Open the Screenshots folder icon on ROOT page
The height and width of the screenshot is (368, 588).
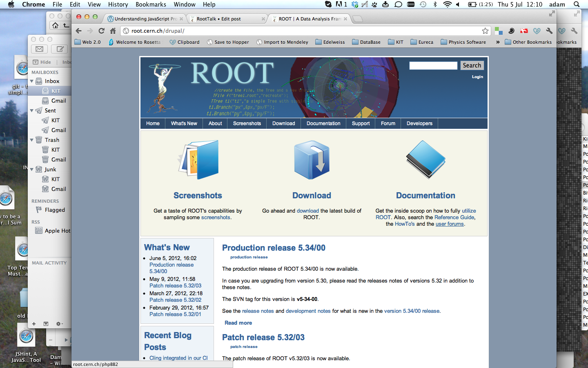coord(198,159)
